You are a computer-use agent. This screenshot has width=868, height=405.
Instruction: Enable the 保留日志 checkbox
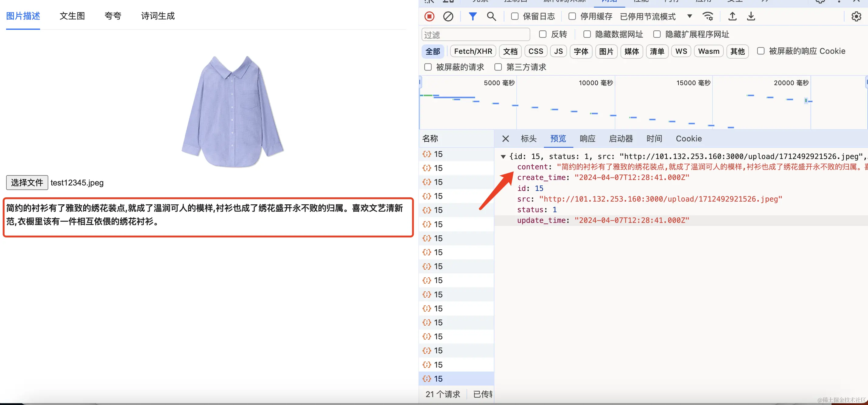(x=514, y=16)
